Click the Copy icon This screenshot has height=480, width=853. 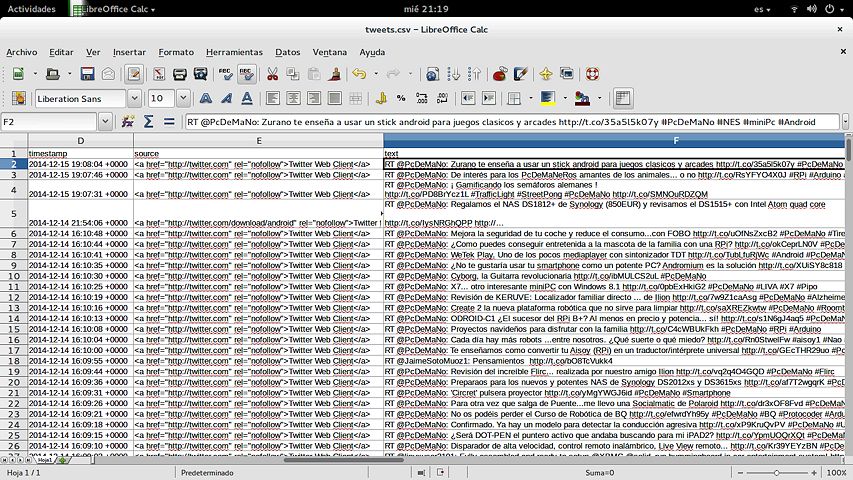293,74
